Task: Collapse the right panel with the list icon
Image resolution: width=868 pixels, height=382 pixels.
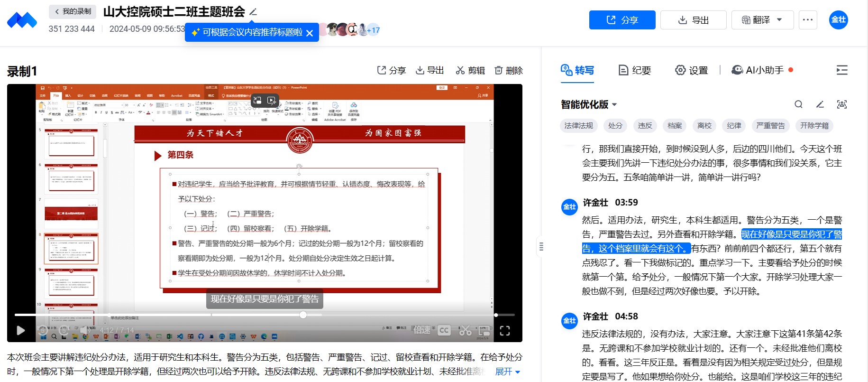Action: click(841, 70)
